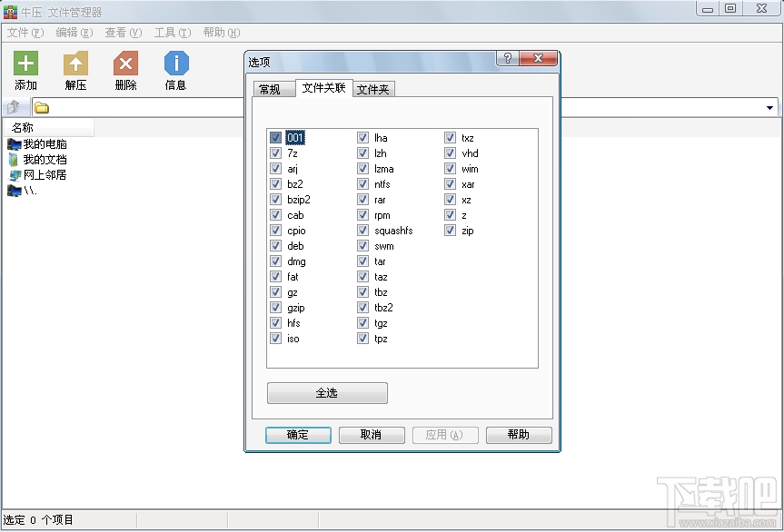Select the 'hfs' extension label

click(293, 322)
